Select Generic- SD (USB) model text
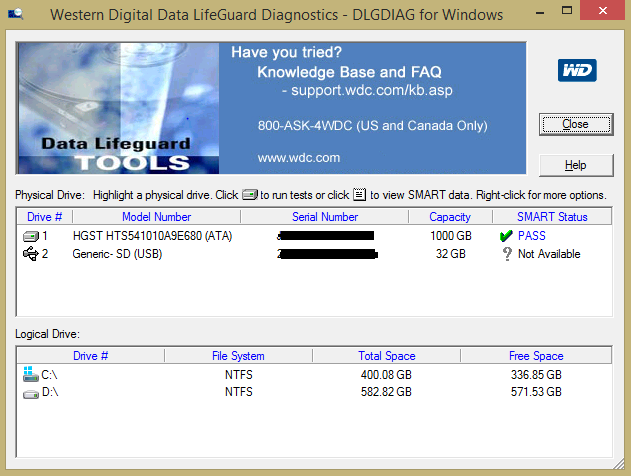631x476 pixels. [x=117, y=254]
